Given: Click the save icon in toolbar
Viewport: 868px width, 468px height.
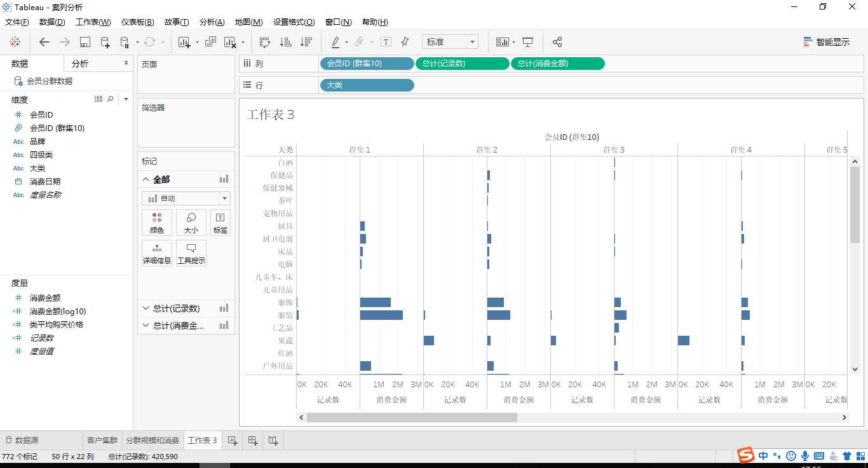Looking at the screenshot, I should pos(85,42).
